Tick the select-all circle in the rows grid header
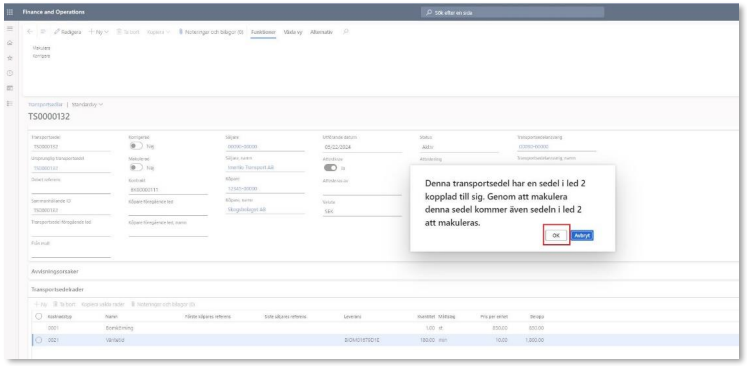 pyautogui.click(x=39, y=316)
